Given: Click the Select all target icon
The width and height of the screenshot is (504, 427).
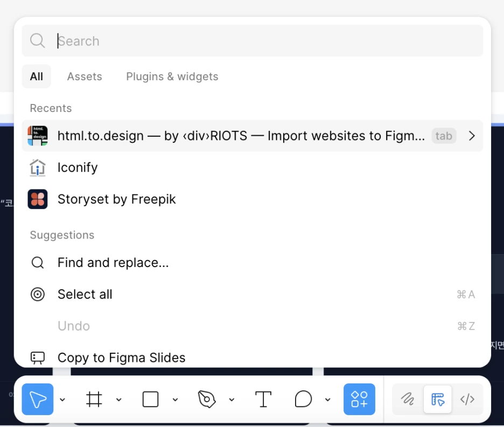Looking at the screenshot, I should (x=38, y=294).
